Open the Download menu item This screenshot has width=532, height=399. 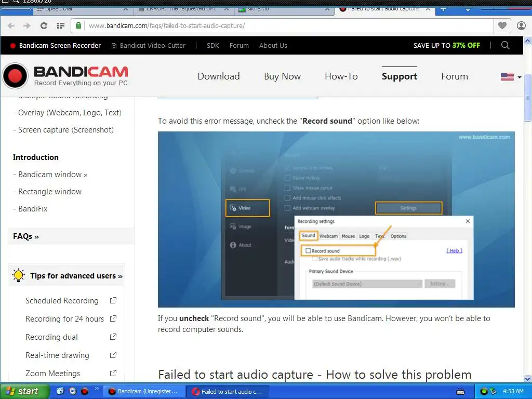219,76
